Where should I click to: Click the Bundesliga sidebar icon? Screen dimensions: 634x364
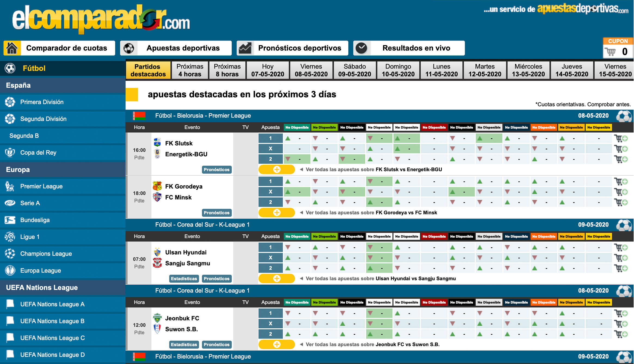[10, 220]
